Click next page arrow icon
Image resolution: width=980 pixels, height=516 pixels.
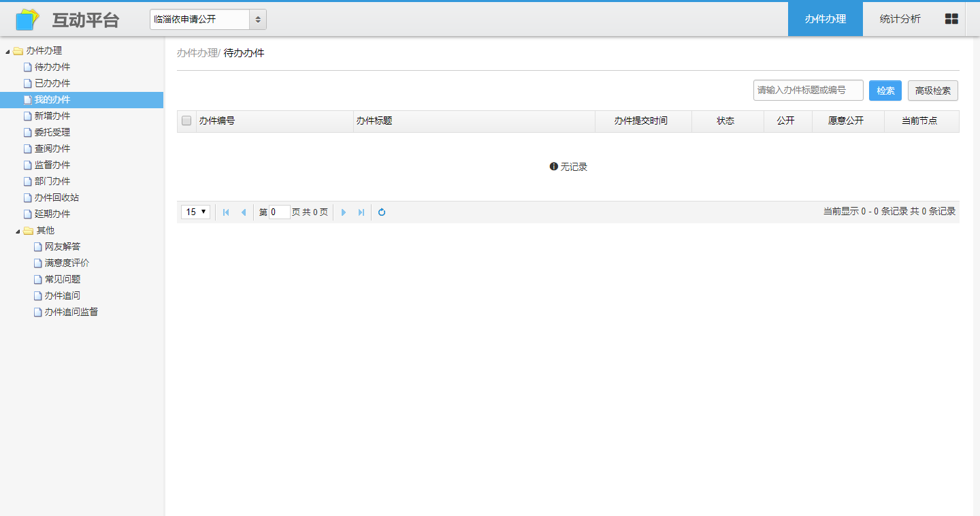(x=344, y=212)
